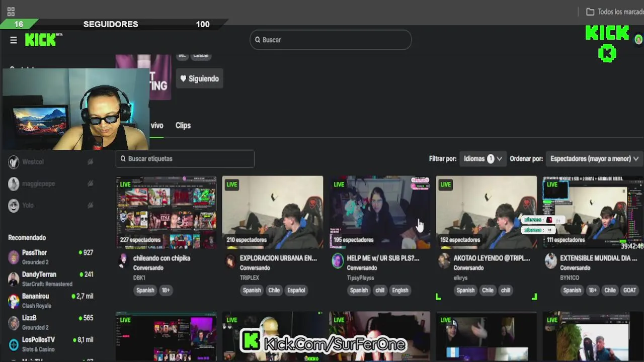
Task: Open EXPLORACION URBANA stream thumbnail
Action: tap(273, 212)
